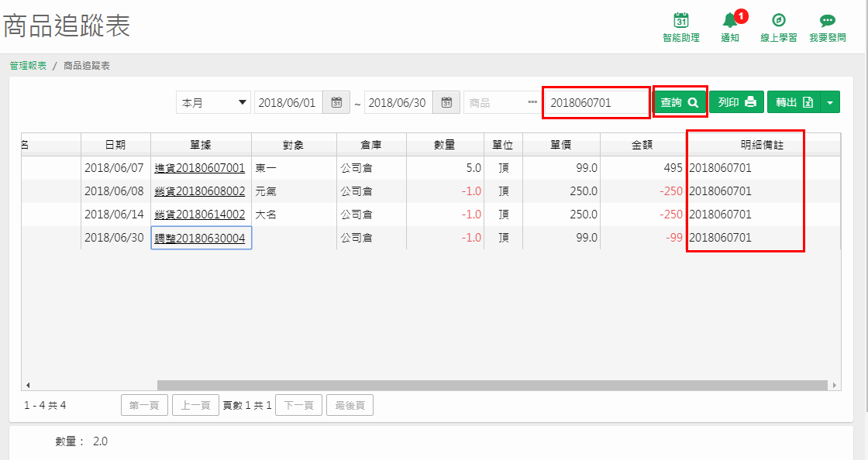Click the 下一頁 pagination button

point(299,405)
